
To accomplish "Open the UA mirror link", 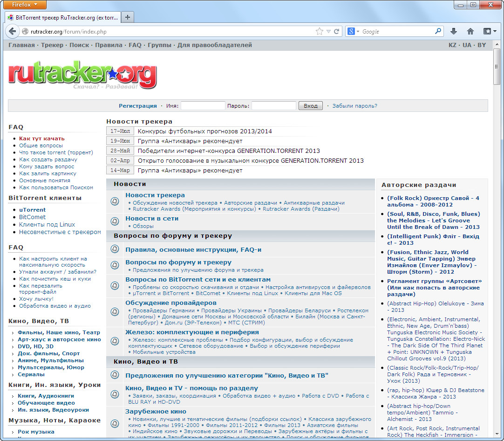I will coord(467,45).
